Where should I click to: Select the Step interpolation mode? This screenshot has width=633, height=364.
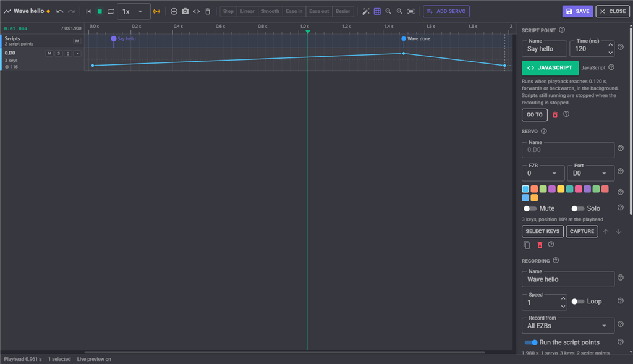coord(228,11)
